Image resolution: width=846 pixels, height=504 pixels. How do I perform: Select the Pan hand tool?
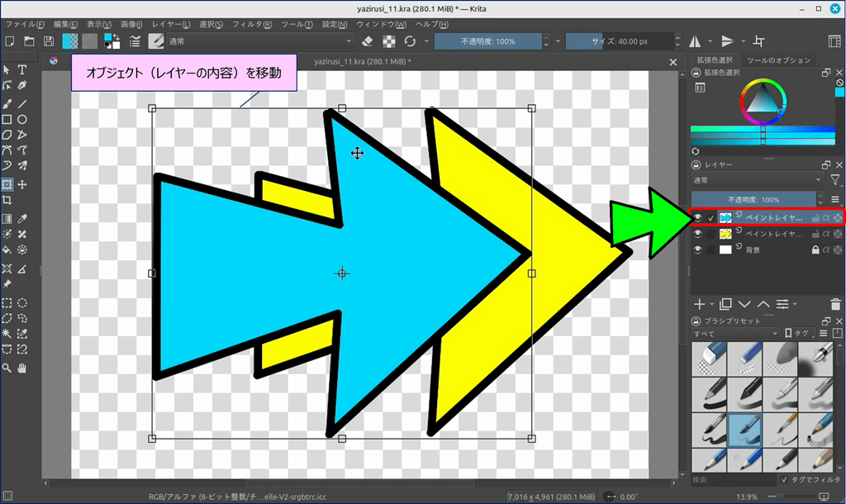(x=22, y=366)
